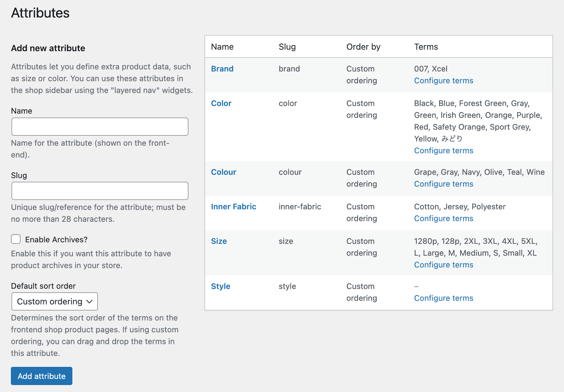Click the Order by column header
This screenshot has height=392, width=564.
363,47
